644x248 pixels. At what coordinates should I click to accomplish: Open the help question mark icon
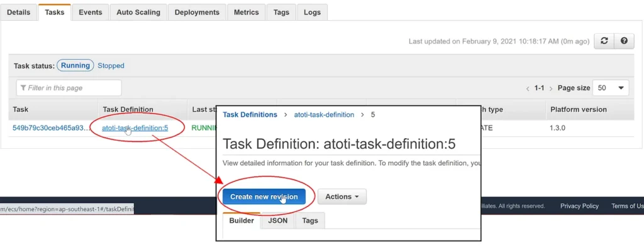click(x=625, y=41)
